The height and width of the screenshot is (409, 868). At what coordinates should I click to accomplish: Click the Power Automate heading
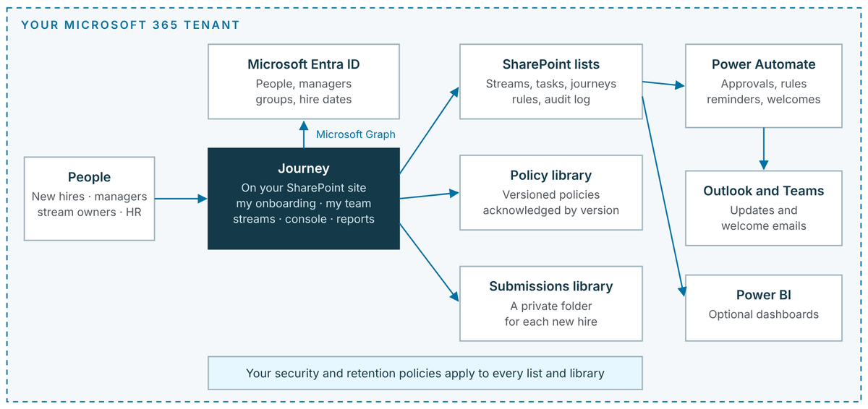click(x=764, y=64)
